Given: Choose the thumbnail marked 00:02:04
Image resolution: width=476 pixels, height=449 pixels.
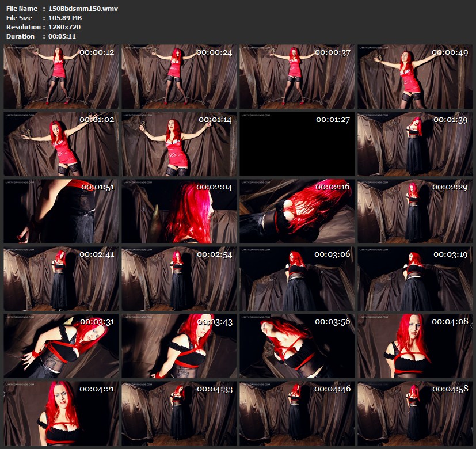Looking at the screenshot, I should click(179, 211).
